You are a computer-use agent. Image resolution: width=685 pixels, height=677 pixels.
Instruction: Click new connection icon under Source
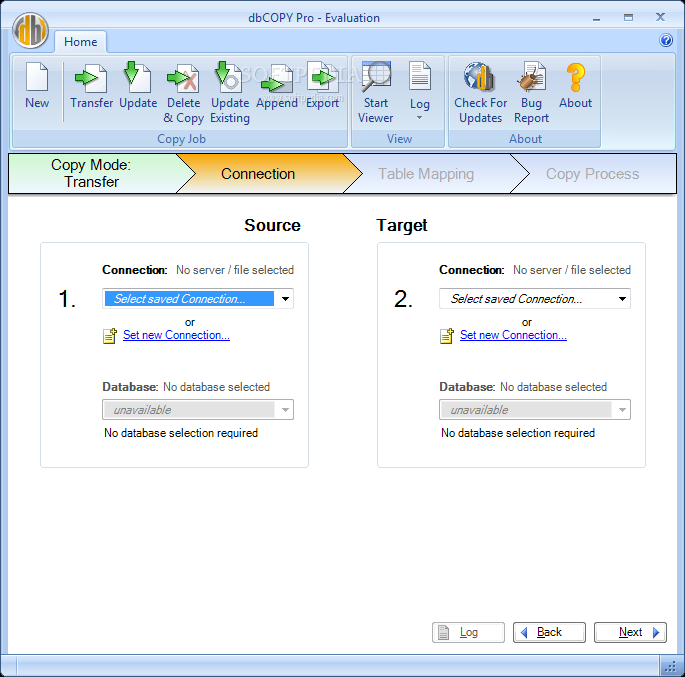pos(110,336)
